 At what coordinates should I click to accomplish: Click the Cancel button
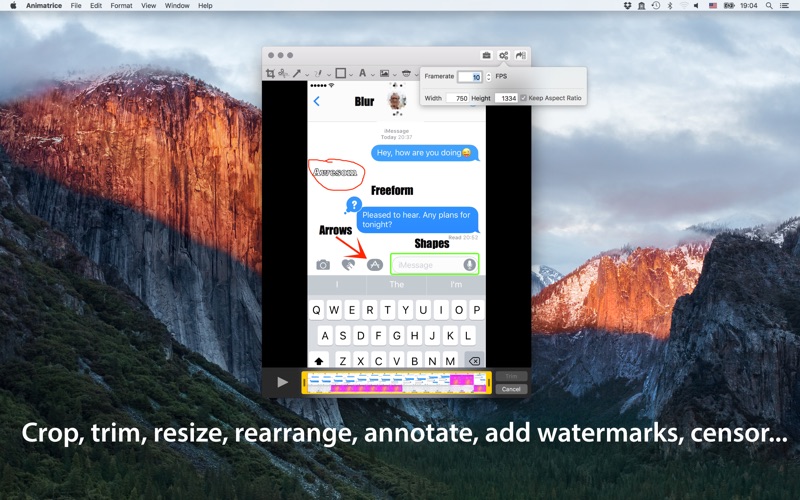coord(511,389)
